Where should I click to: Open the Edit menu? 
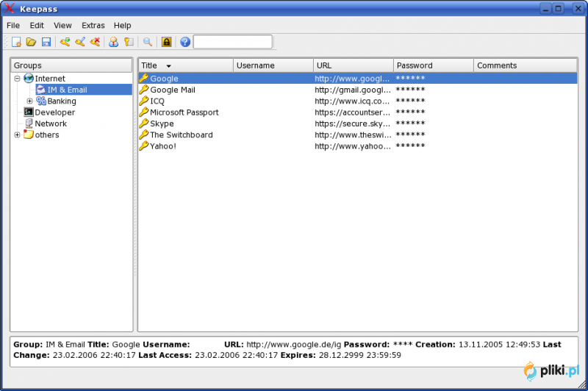(37, 26)
